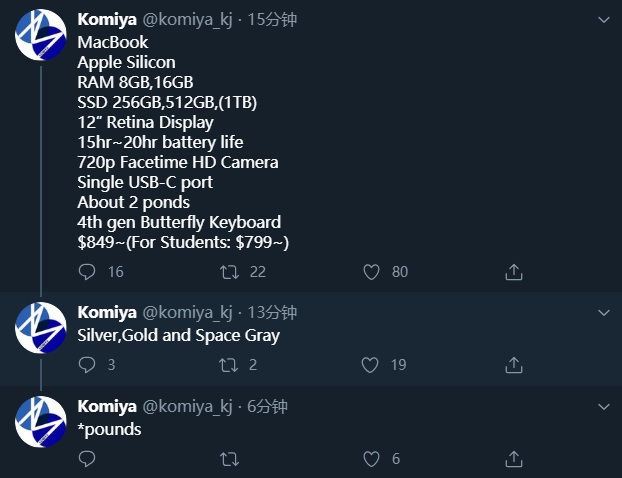
Task: Open the chevron menu on *pounds tweet
Action: 603,407
